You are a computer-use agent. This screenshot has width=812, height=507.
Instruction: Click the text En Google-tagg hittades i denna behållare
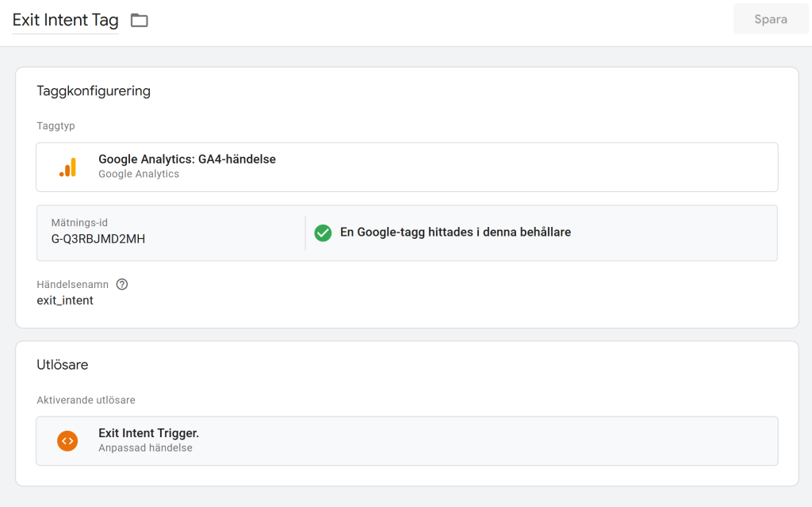point(455,232)
